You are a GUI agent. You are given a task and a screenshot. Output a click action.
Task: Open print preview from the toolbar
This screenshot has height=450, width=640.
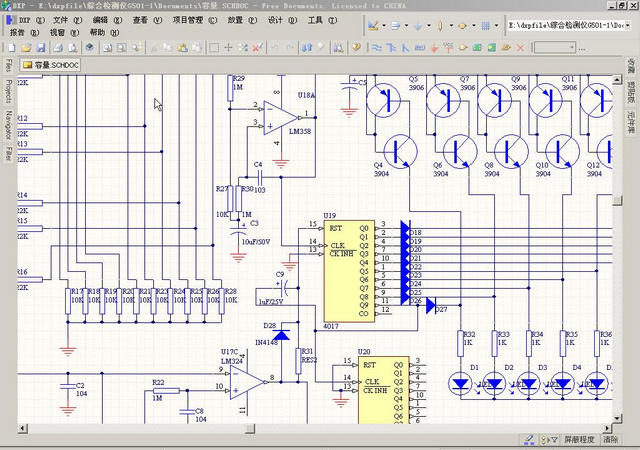click(73, 48)
